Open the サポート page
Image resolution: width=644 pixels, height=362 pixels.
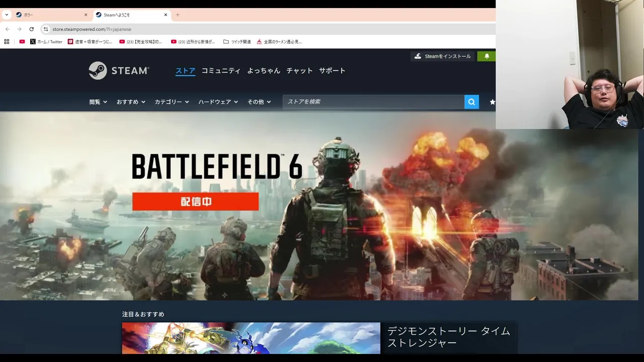(x=332, y=71)
